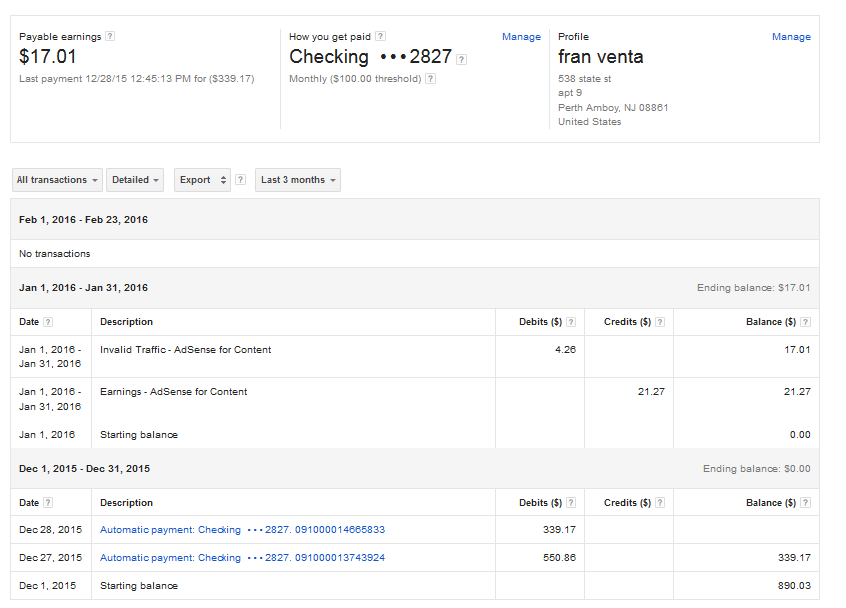Click Debits help icon in January table
The width and height of the screenshot is (846, 608).
571,322
